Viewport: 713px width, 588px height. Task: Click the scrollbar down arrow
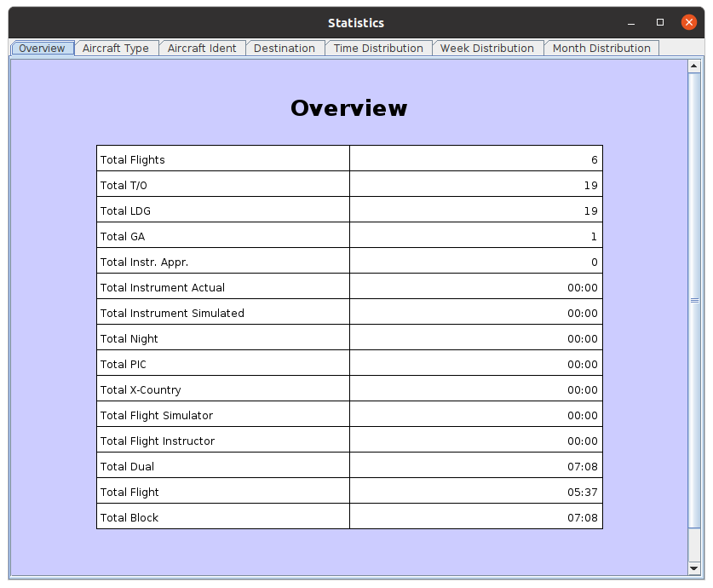click(693, 568)
